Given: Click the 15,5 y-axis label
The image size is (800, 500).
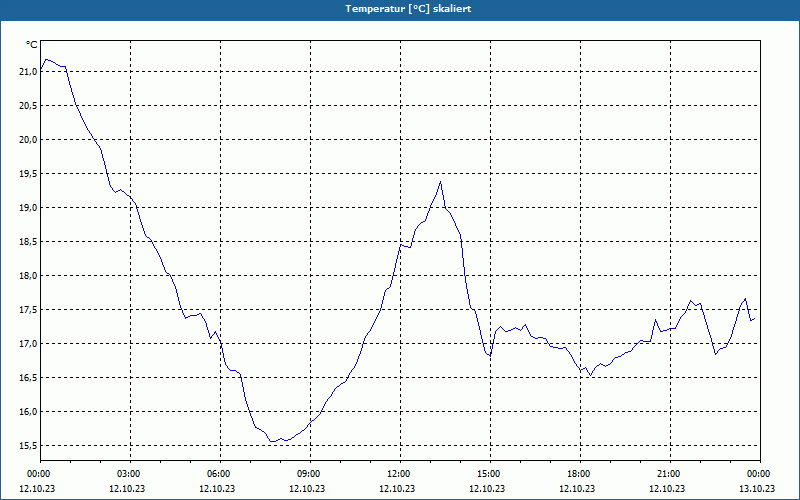Looking at the screenshot, I should pyautogui.click(x=28, y=446).
